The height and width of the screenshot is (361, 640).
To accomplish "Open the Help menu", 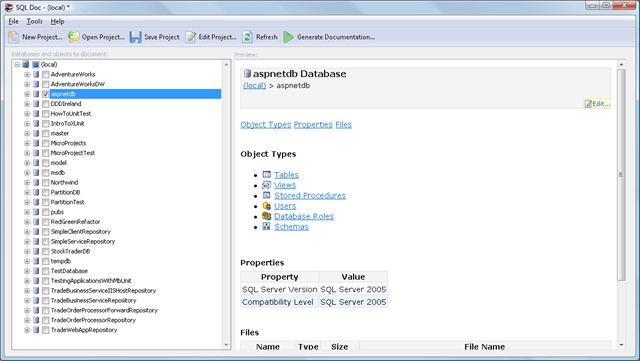I will (57, 21).
